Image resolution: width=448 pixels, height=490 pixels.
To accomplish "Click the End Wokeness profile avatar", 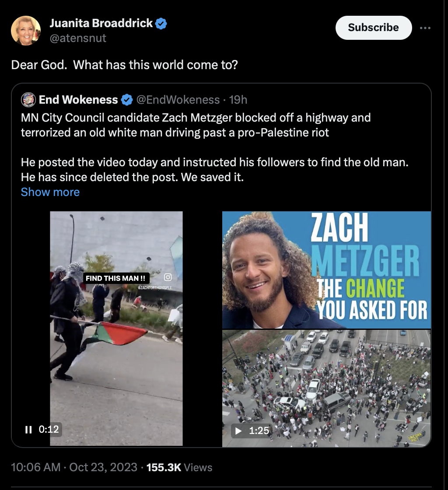I will pos(29,100).
